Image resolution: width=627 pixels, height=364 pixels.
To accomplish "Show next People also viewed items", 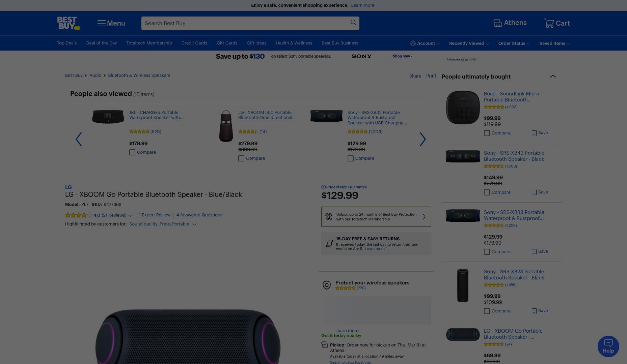I will 422,139.
